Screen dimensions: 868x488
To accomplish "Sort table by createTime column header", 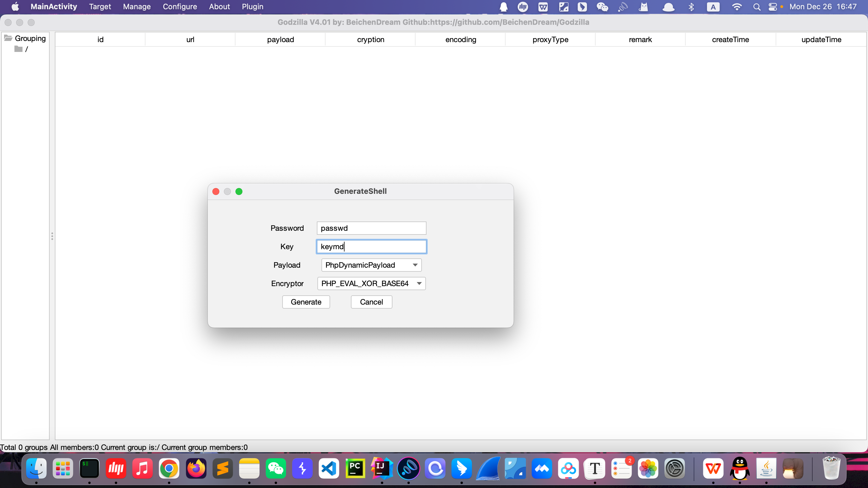I will (730, 40).
